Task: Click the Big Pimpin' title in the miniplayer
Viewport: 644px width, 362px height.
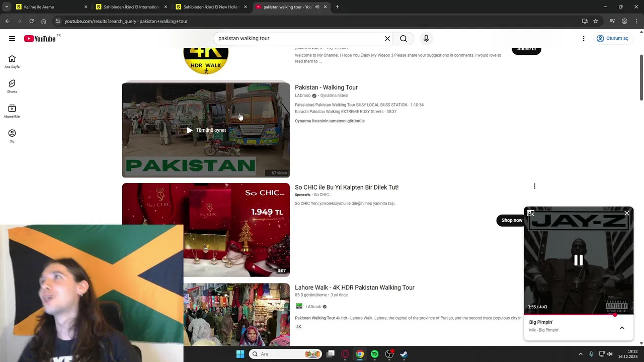Action: click(541, 322)
